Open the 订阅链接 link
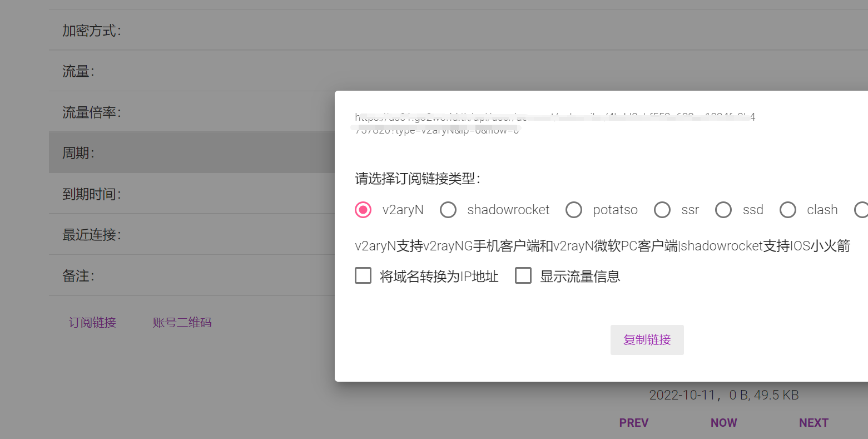Viewport: 868px width, 439px height. click(x=92, y=323)
